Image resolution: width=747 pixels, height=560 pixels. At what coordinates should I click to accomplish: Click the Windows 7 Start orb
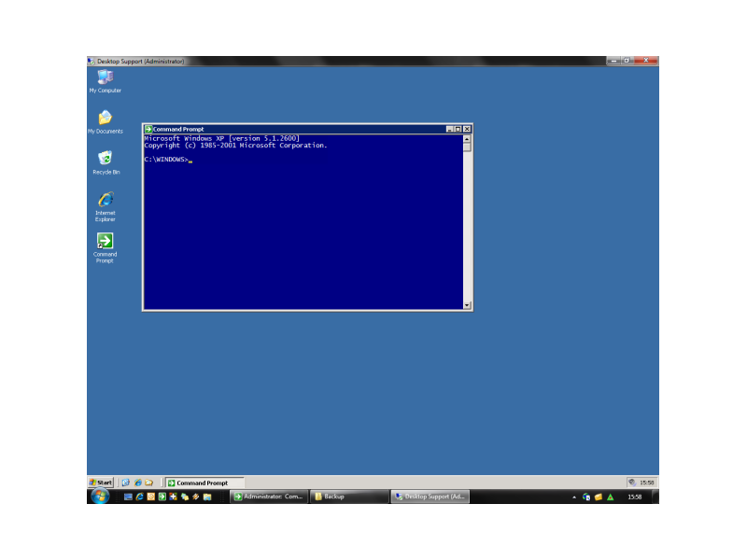100,497
